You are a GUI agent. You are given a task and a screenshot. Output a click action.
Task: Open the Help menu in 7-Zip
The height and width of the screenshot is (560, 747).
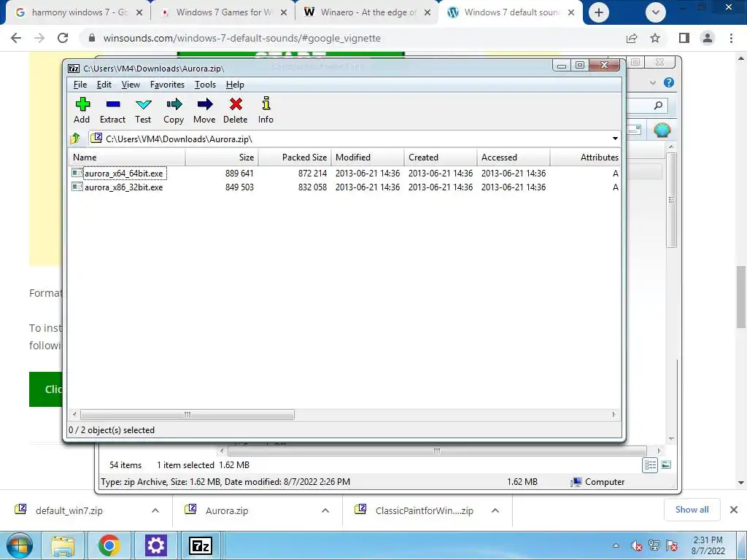pos(235,85)
